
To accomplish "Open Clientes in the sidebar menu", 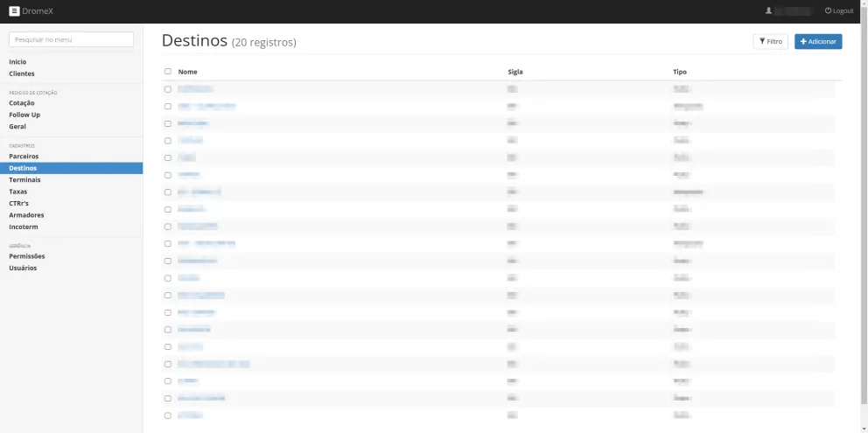I will (22, 73).
